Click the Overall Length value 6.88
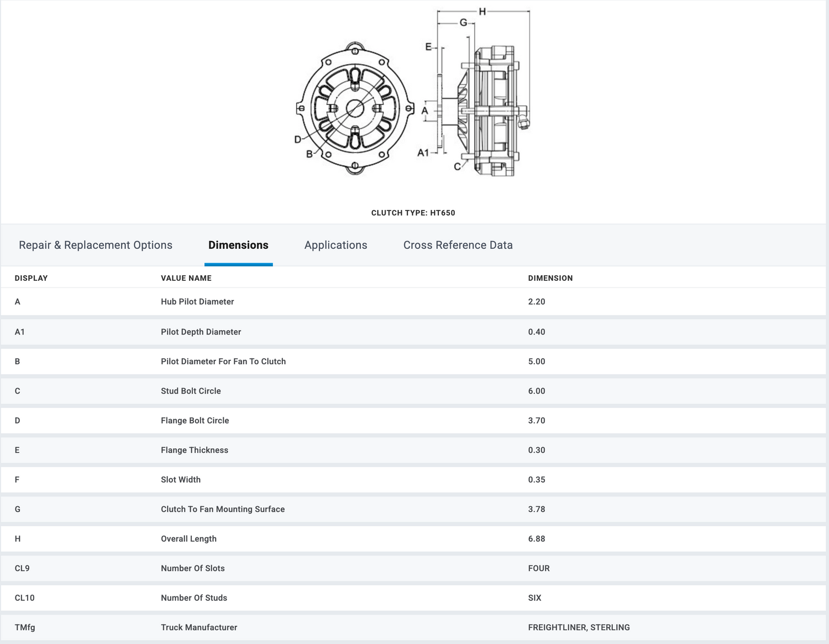The image size is (829, 644). coord(536,539)
